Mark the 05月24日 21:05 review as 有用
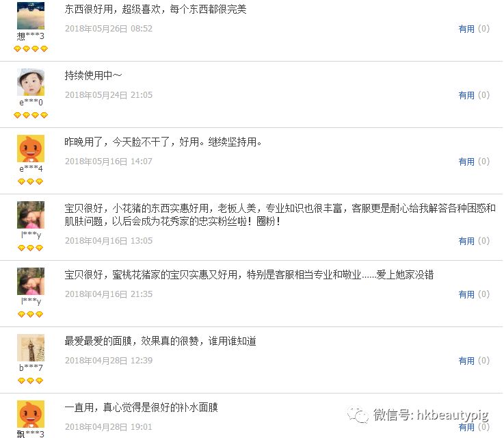Screen dimensions: 504x438 [466, 95]
